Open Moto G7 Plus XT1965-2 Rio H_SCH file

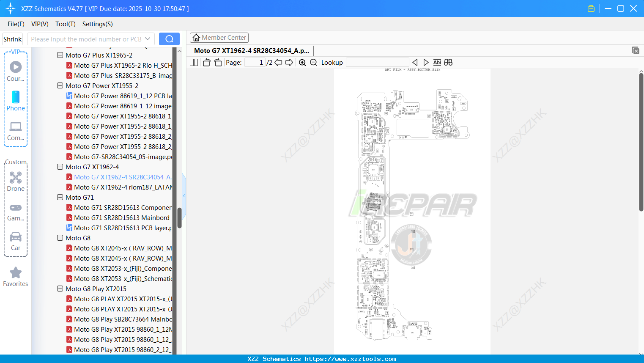[119, 66]
